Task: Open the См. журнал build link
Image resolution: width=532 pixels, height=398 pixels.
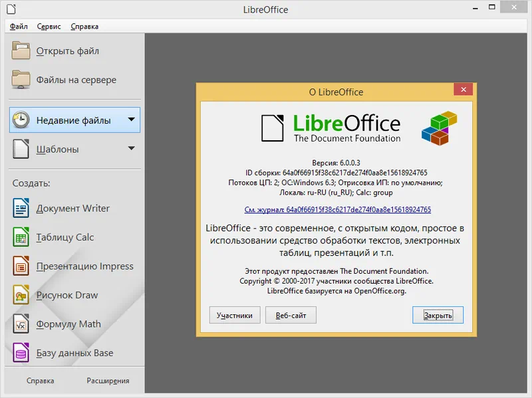Action: click(338, 209)
